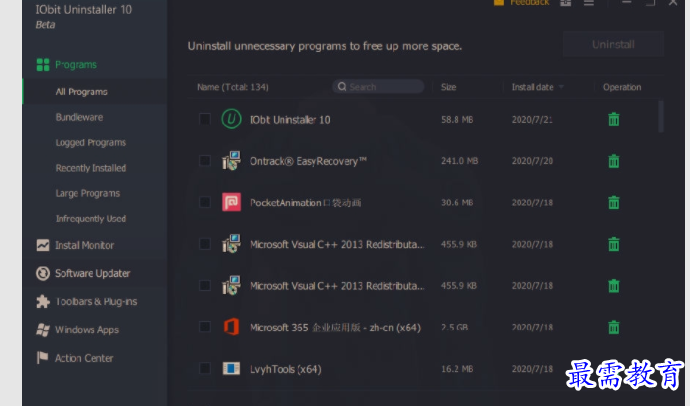The image size is (690, 406).
Task: Sort by Name (Total: 134) header
Action: (233, 87)
